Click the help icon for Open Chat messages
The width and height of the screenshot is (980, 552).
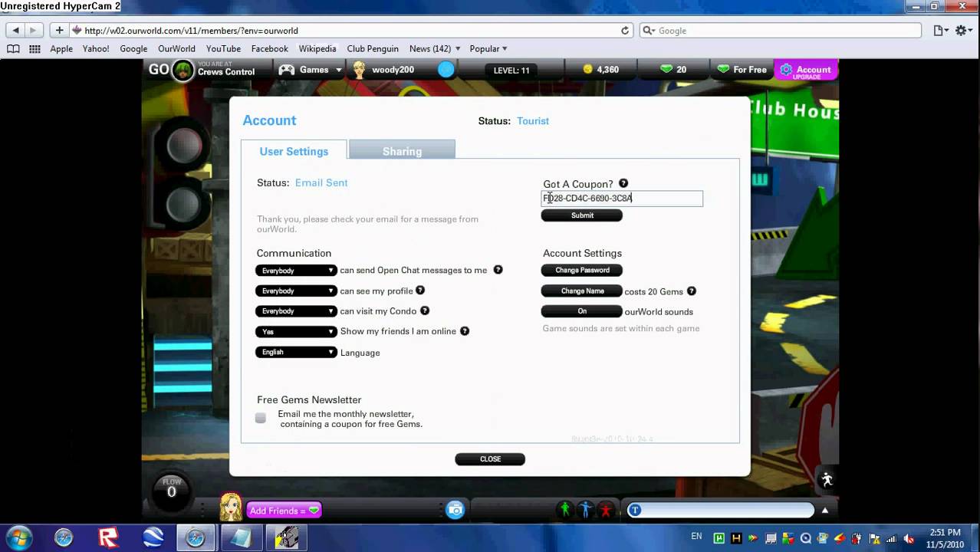(x=498, y=270)
